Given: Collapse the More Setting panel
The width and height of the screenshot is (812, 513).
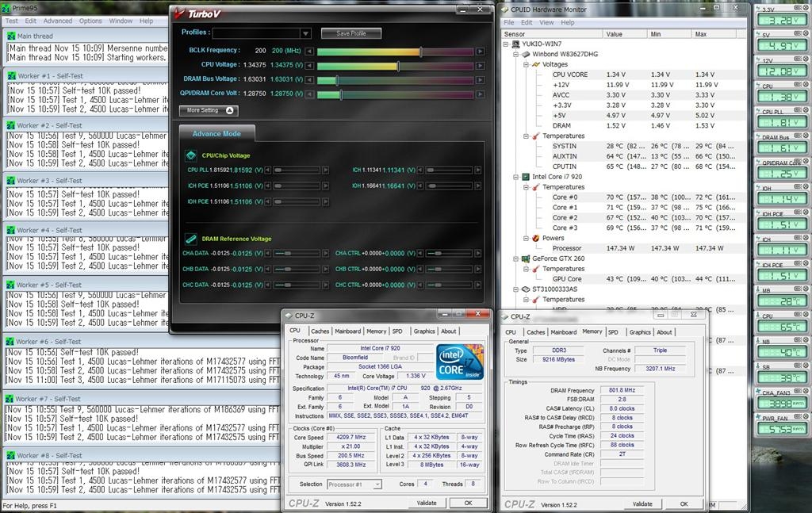Looking at the screenshot, I should pos(209,110).
